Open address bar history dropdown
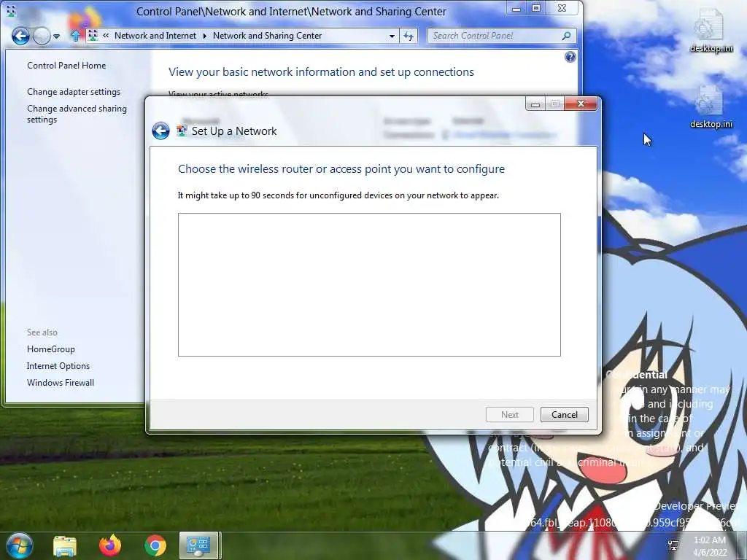Screen dimensions: 747x560 392,36
